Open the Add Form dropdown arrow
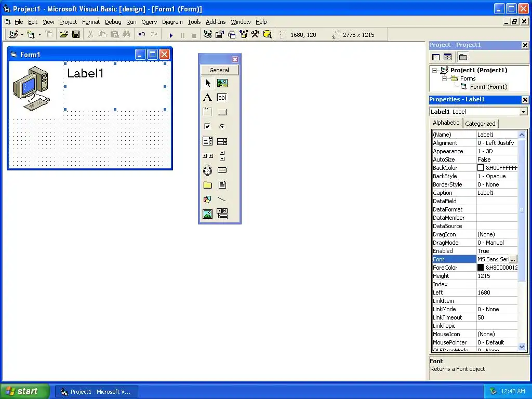532x399 pixels. (39, 35)
